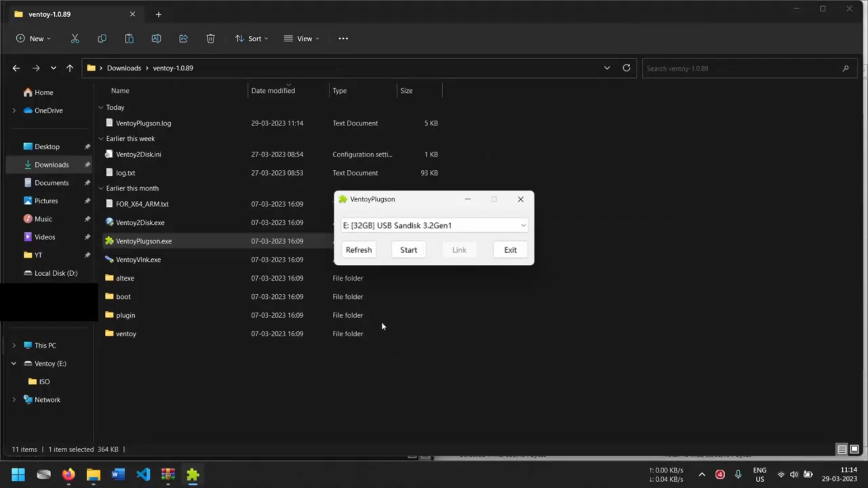Collapse the Today group

pyautogui.click(x=101, y=107)
